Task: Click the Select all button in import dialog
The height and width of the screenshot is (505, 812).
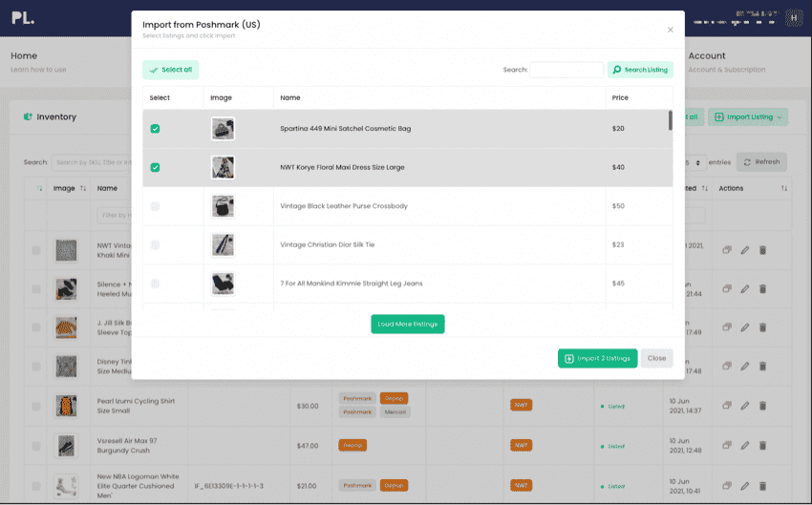Action: tap(170, 70)
